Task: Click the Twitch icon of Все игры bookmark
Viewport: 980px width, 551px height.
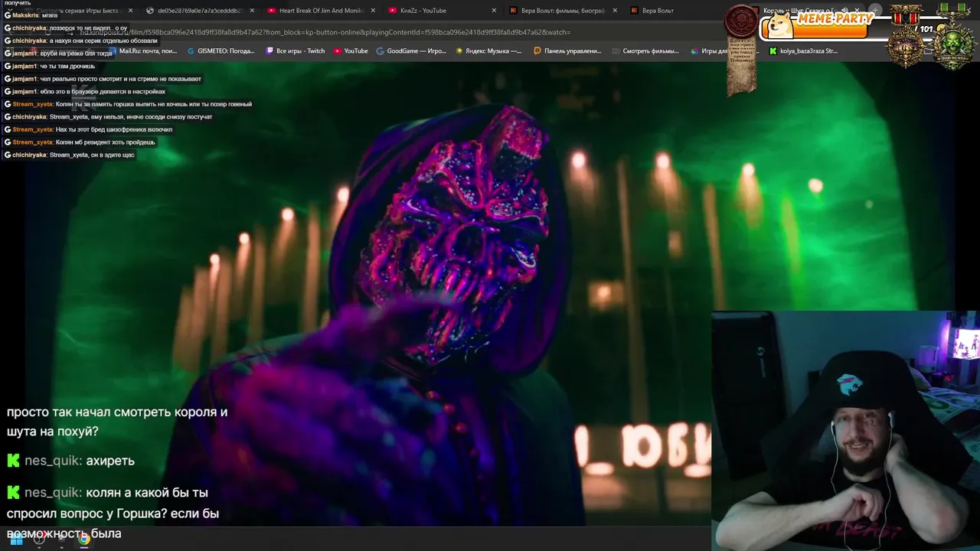Action: coord(269,51)
